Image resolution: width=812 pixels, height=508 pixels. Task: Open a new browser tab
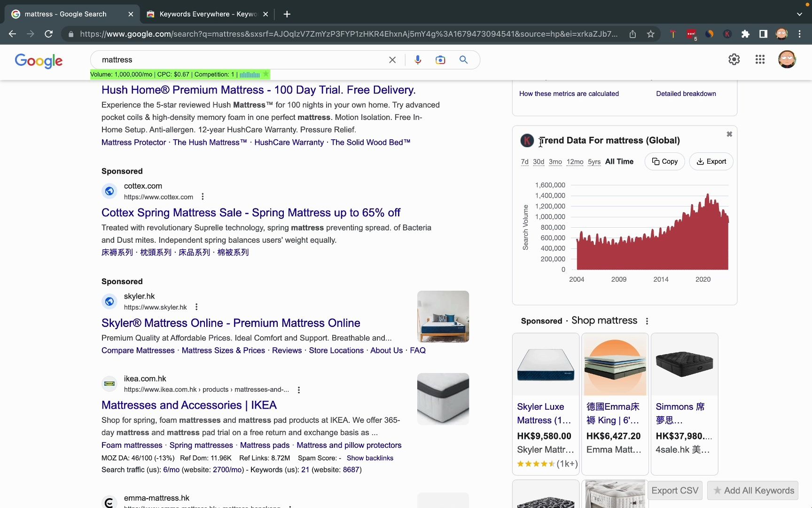(287, 14)
